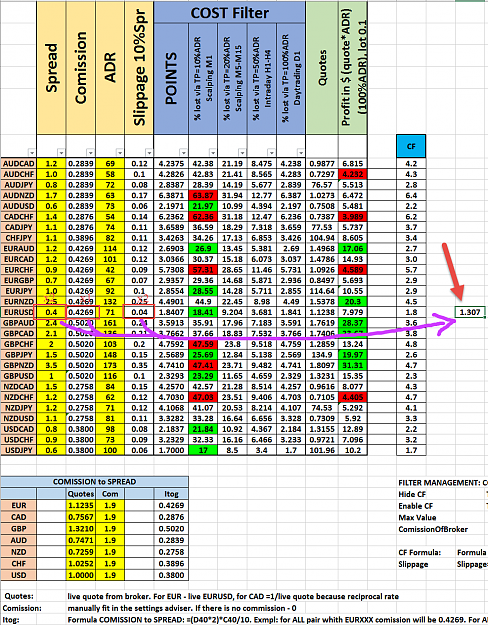Select the Profit in $ column header
Viewport: 488px width, 625px height.
click(352, 68)
